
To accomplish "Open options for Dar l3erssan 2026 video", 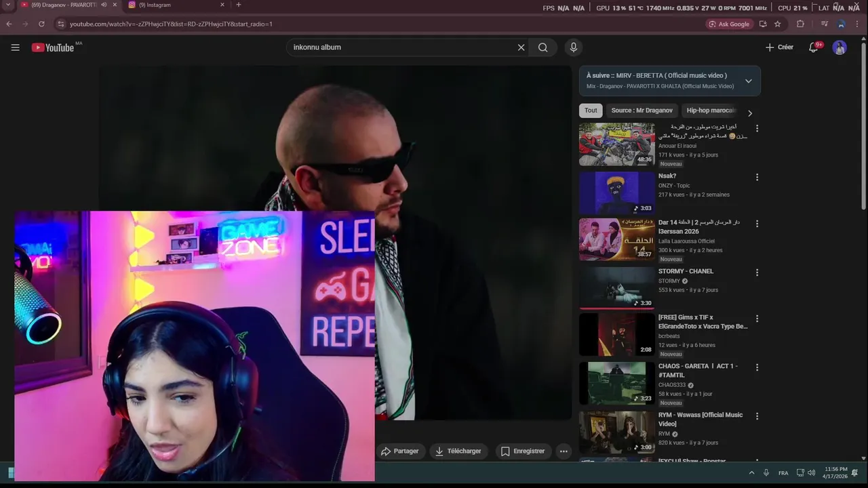I will click(x=757, y=223).
